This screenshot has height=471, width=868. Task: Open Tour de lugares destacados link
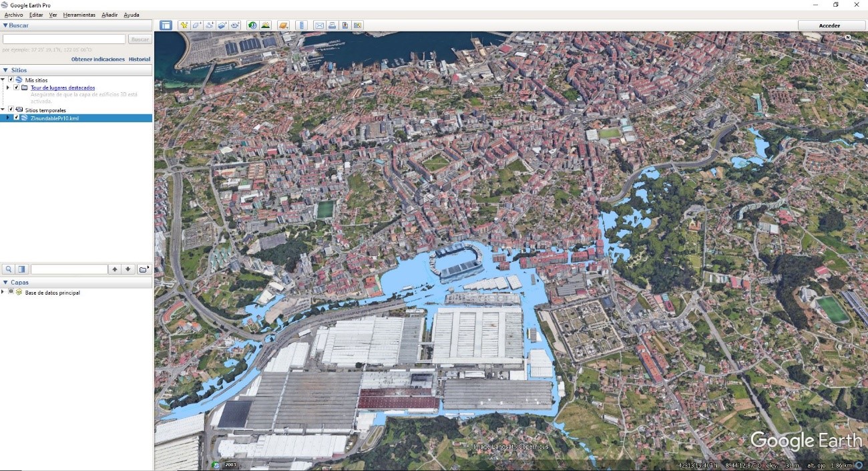[63, 88]
